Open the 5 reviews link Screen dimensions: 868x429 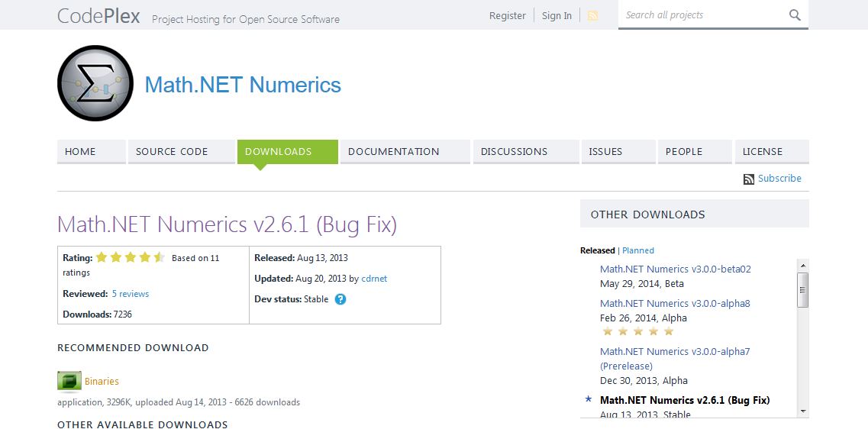point(130,294)
